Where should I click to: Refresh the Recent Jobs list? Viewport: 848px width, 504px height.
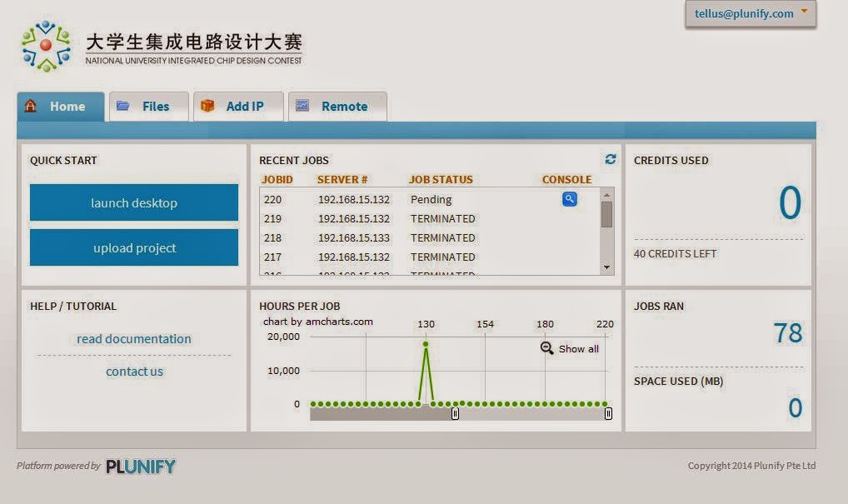(x=611, y=159)
